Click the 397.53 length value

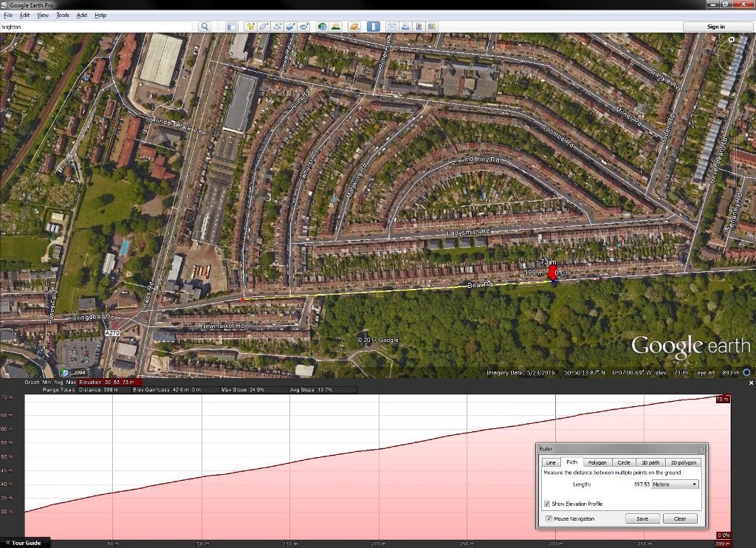642,484
